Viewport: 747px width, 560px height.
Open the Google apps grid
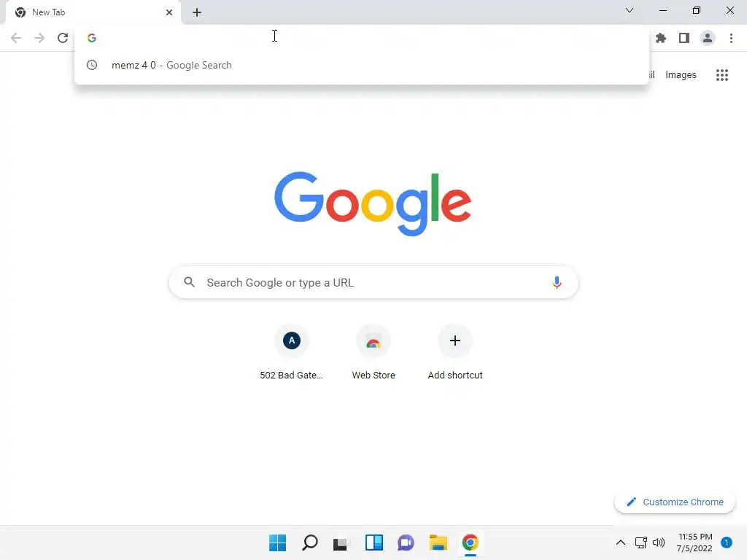tap(722, 75)
